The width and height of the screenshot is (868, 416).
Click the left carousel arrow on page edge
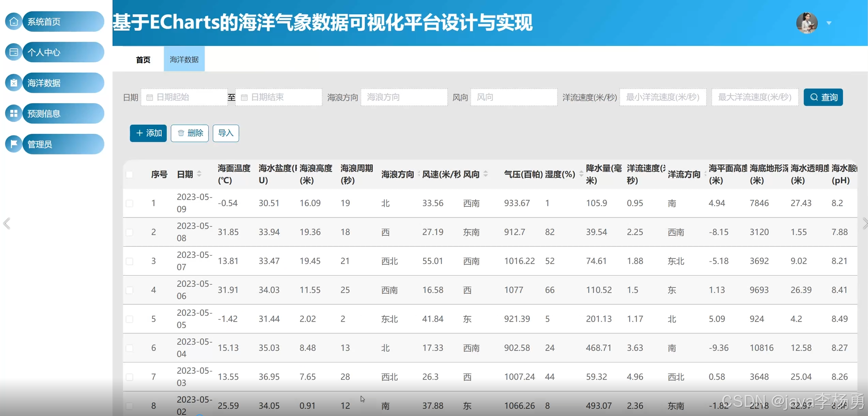pos(7,223)
